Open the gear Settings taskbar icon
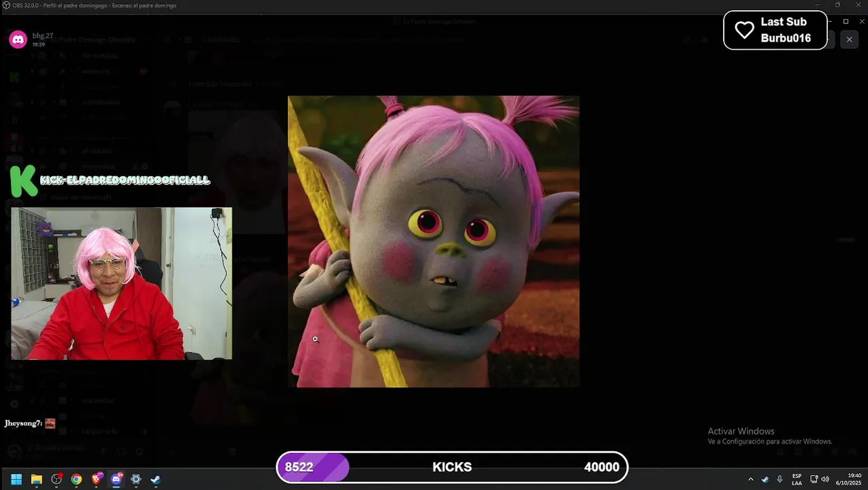Viewport: 868px width, 490px height. point(136,479)
